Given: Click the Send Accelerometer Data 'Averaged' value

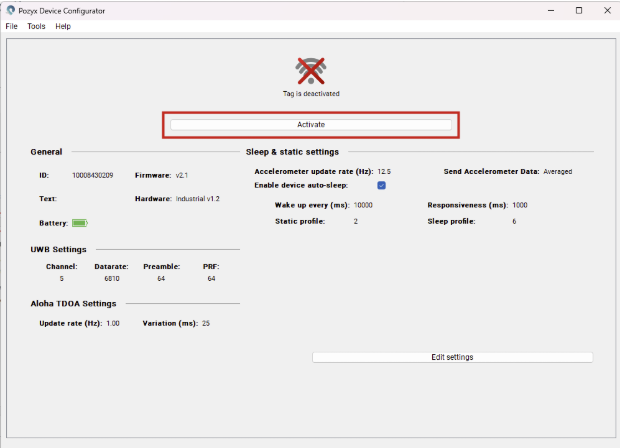Looking at the screenshot, I should tap(557, 171).
